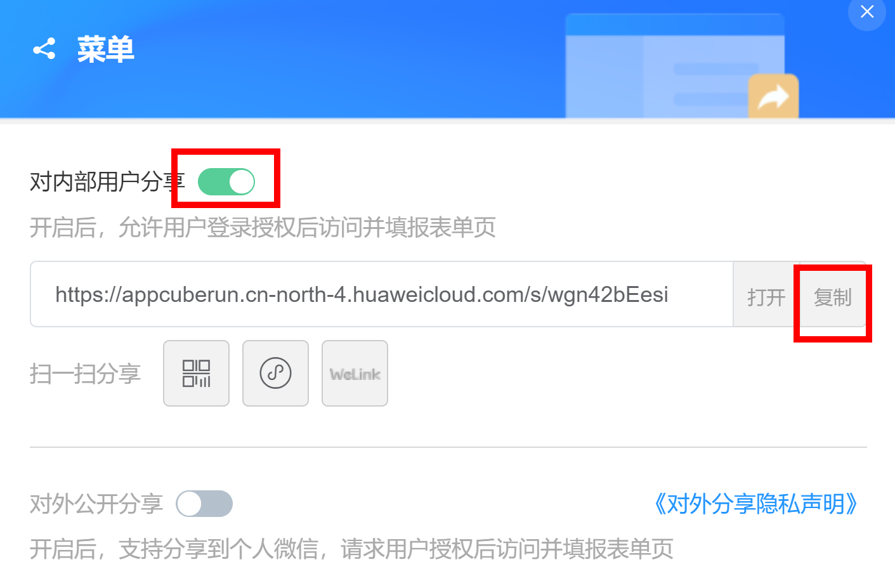Enable the 对外公开分享 switch
Viewport: 895px width, 588px height.
[204, 504]
